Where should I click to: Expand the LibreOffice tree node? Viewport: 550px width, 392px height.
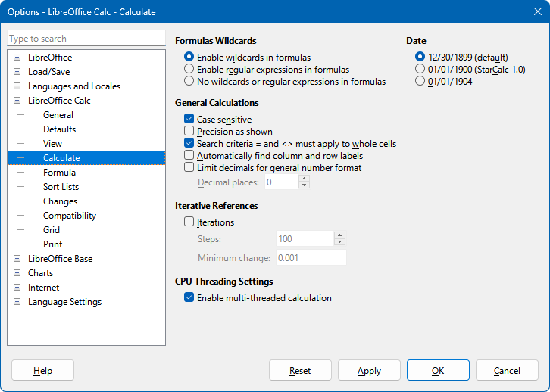(17, 57)
